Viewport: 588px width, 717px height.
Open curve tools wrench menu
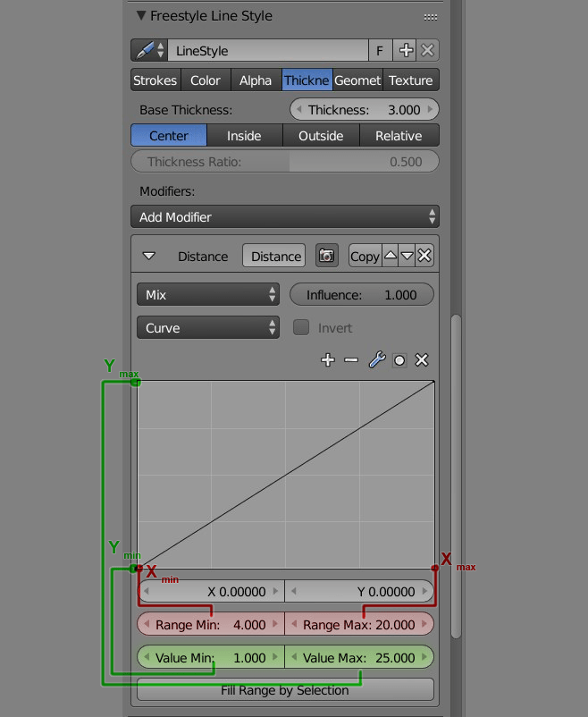(x=377, y=360)
